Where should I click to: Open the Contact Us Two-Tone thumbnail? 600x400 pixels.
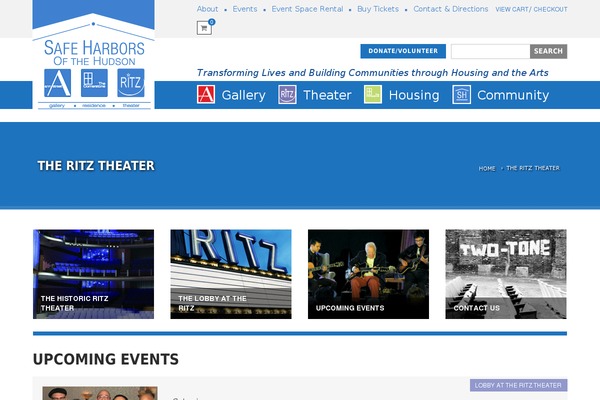[x=506, y=274]
